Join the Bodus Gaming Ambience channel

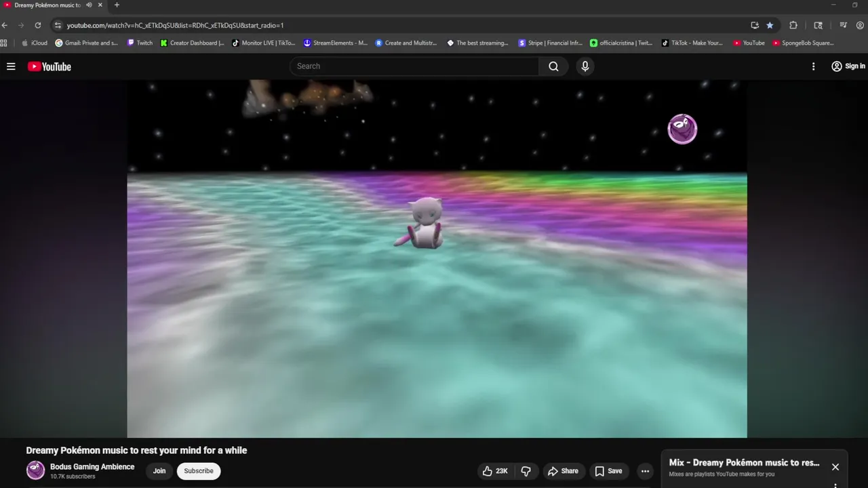(x=159, y=471)
